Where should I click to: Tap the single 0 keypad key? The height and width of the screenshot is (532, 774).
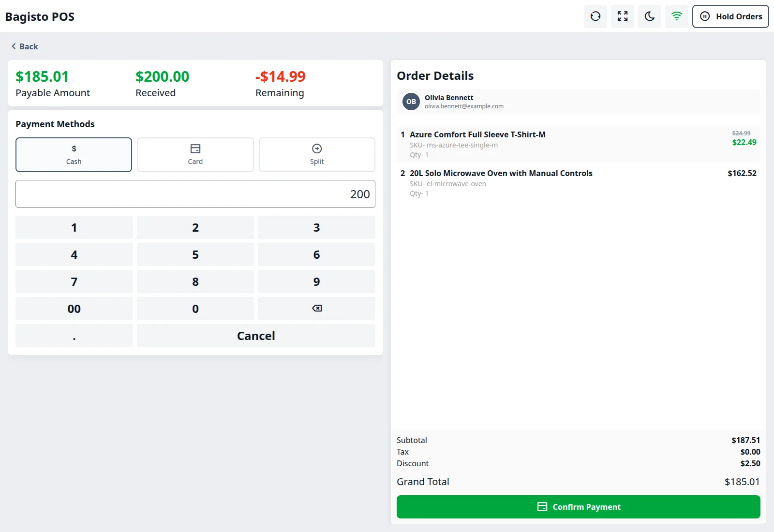[x=195, y=309]
